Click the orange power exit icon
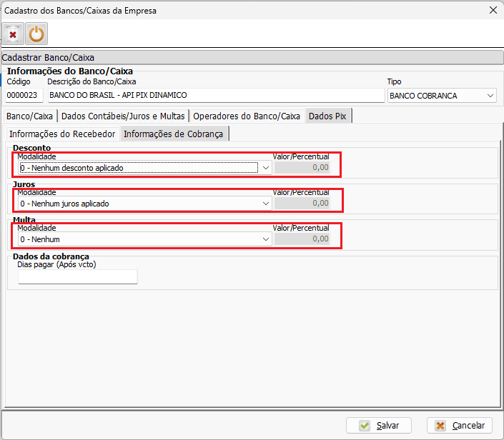 36,34
